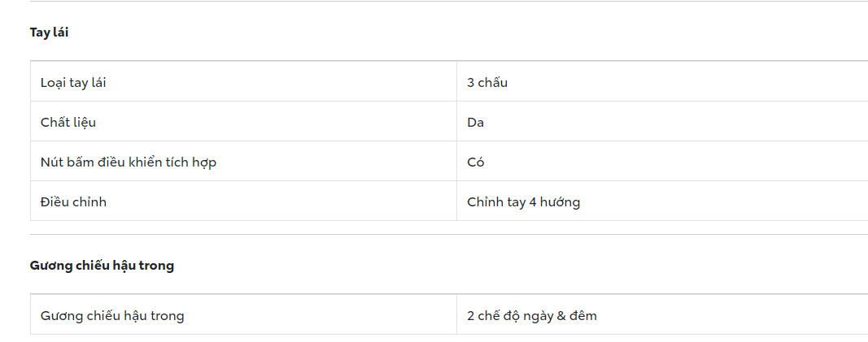The height and width of the screenshot is (342, 868).
Task: Click the divider line above 'Tay lái' heading
Action: pos(447,2)
